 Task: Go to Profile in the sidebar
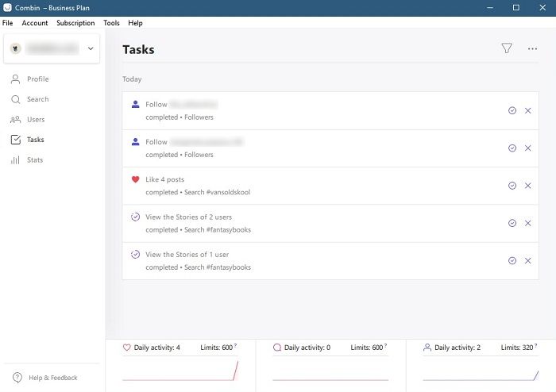tap(30, 79)
